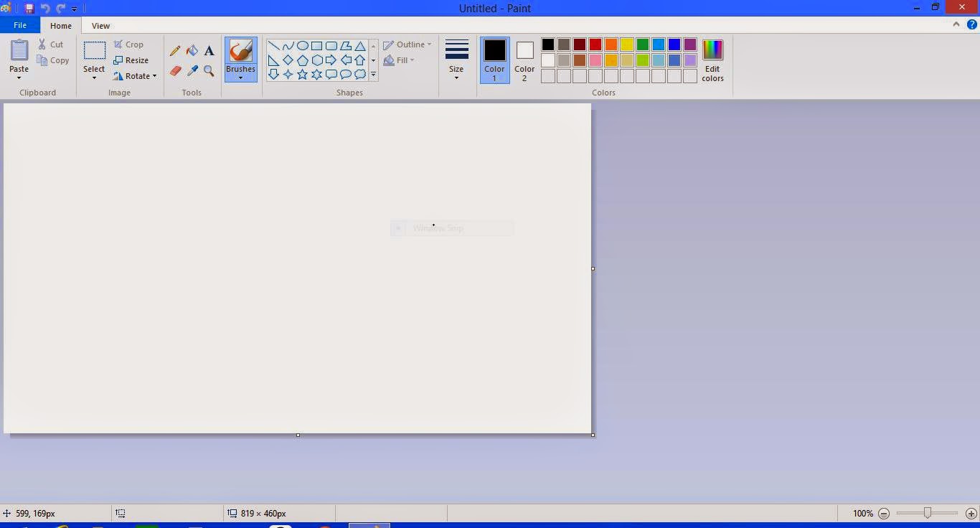Screen dimensions: 980x528
Task: Select the Fill with color bucket
Action: 192,51
